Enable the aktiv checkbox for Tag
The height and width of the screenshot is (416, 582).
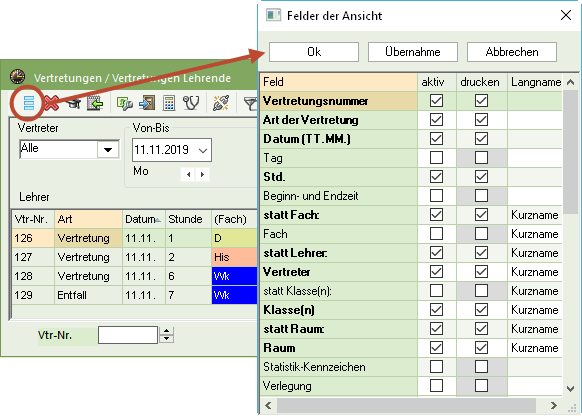coord(436,158)
